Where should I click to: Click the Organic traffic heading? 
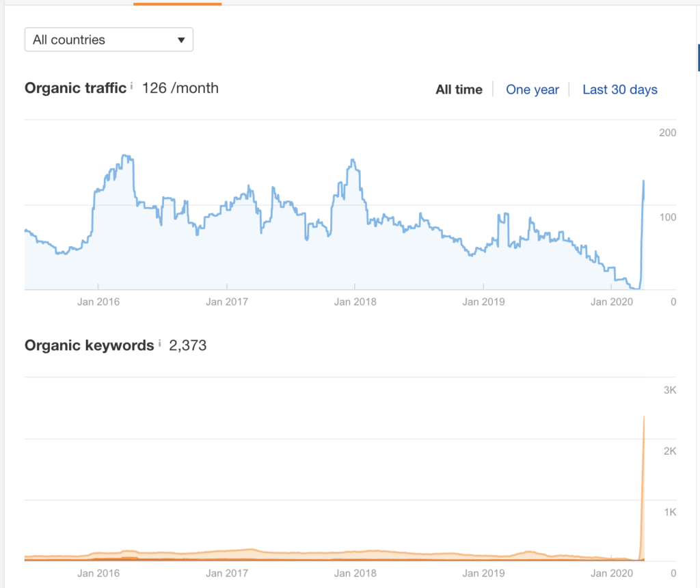point(75,88)
